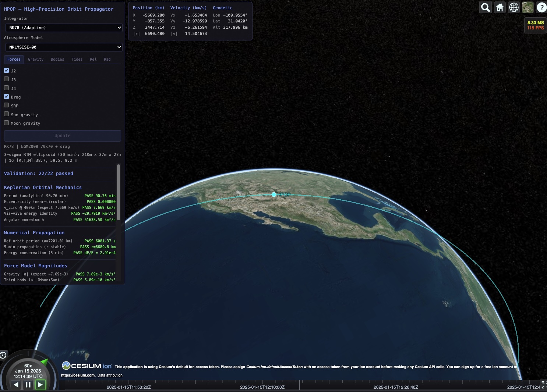The height and width of the screenshot is (392, 547).
Task: Uncheck the J2 force checkbox
Action: tap(6, 70)
